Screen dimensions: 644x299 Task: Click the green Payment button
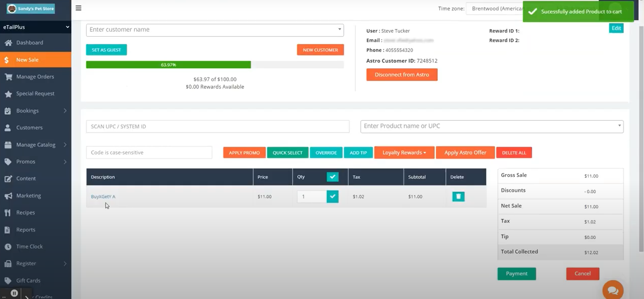pos(516,274)
